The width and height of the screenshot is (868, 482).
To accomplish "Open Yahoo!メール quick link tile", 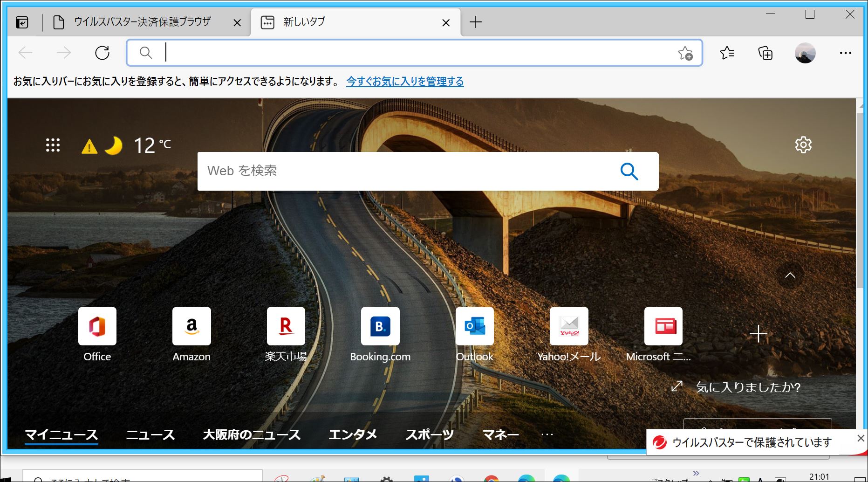I will [569, 335].
